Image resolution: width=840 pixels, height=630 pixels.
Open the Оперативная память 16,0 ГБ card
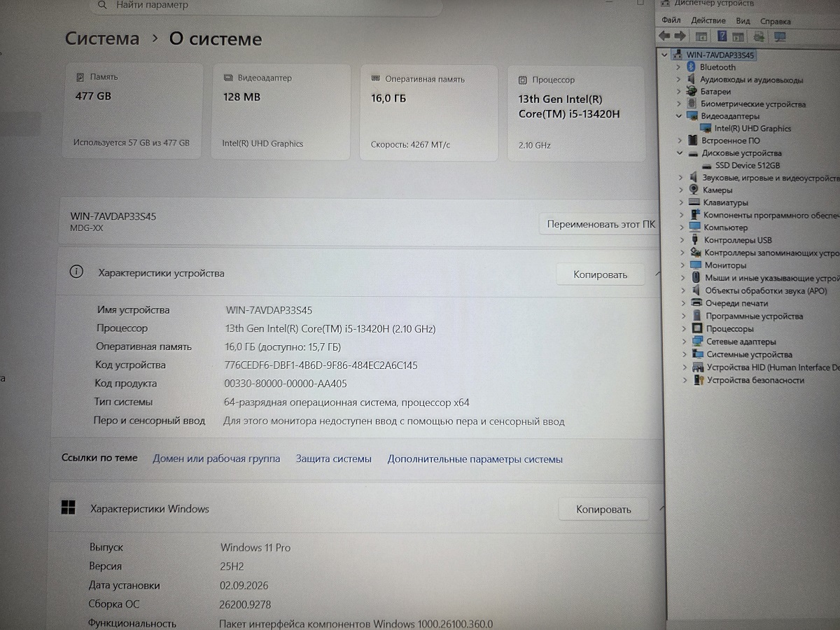pyautogui.click(x=428, y=113)
